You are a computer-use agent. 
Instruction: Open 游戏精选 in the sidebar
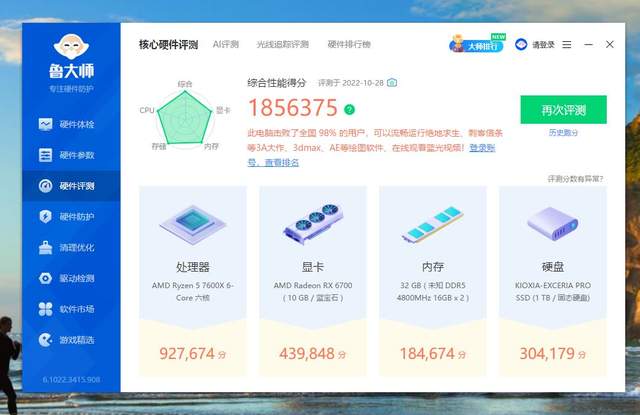click(71, 340)
